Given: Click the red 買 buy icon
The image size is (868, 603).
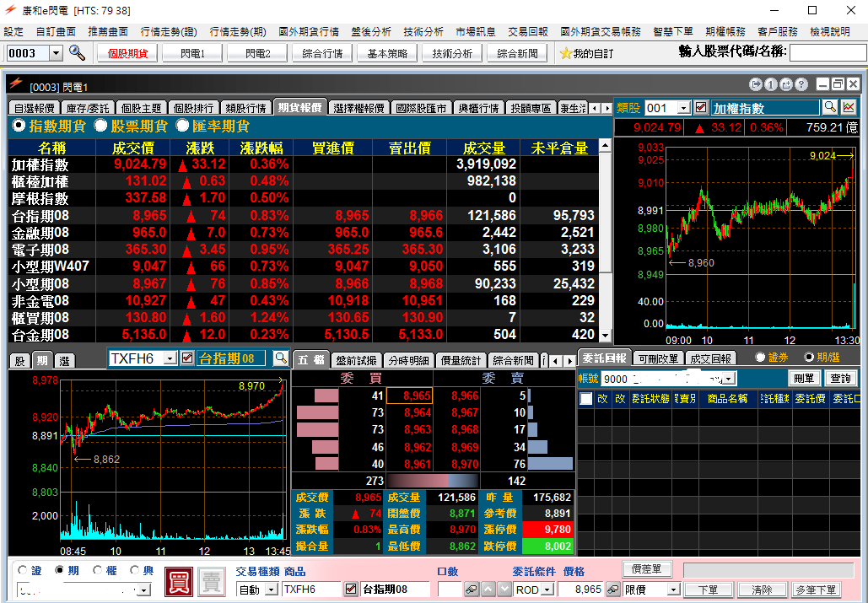Looking at the screenshot, I should (x=178, y=581).
